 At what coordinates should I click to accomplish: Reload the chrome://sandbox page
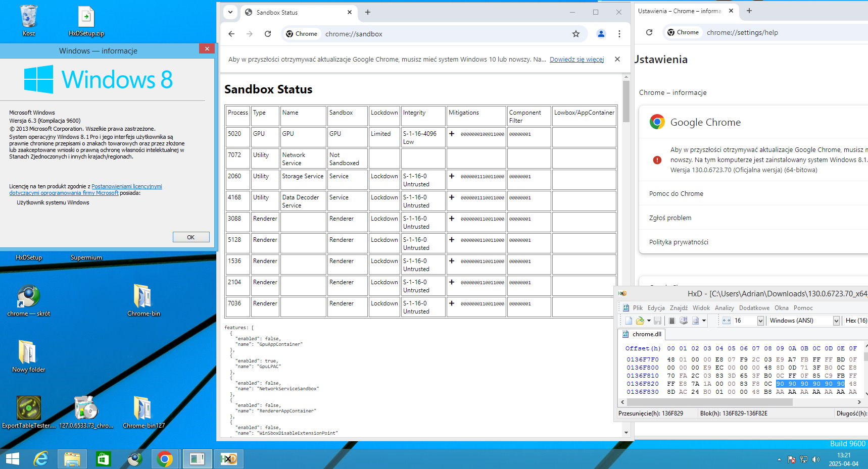pos(268,34)
